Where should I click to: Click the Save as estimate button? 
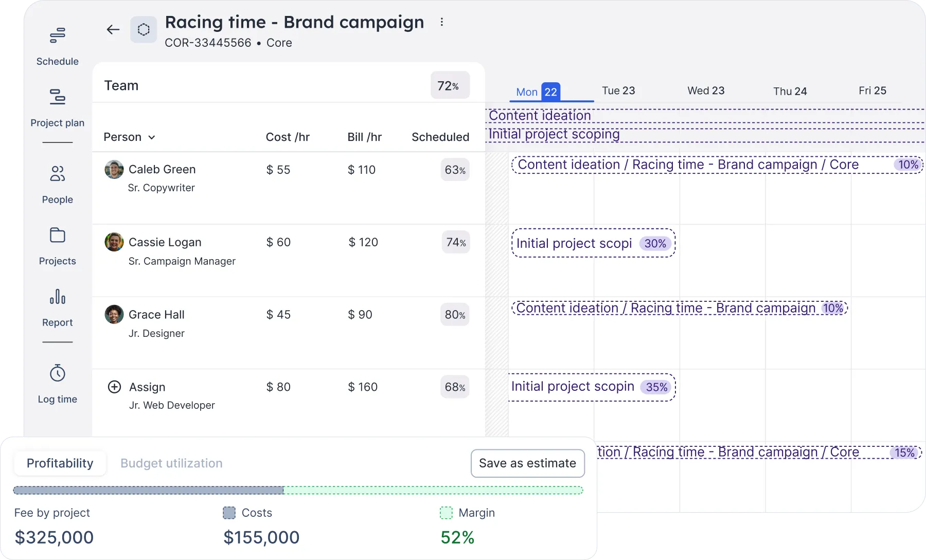(x=527, y=463)
